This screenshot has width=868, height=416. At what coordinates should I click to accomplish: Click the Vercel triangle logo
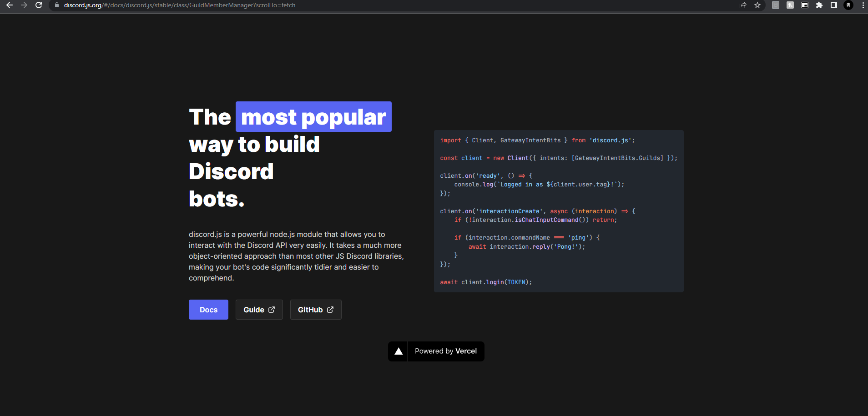click(x=399, y=351)
